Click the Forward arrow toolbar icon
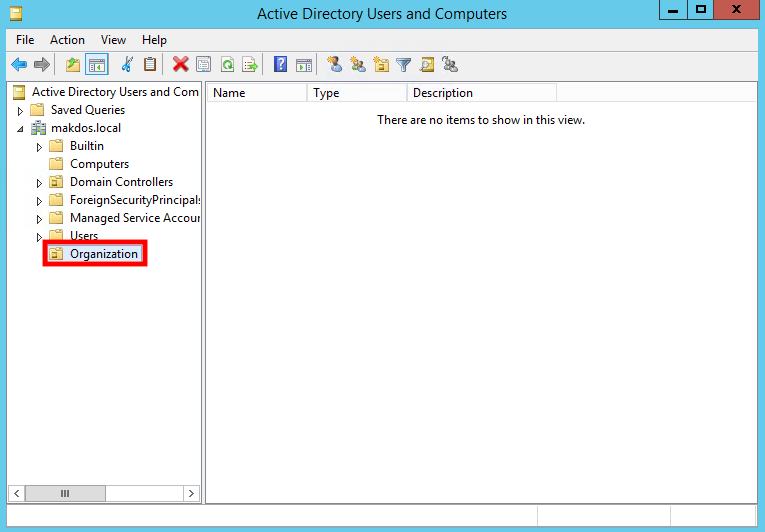The height and width of the screenshot is (532, 765). coord(42,64)
